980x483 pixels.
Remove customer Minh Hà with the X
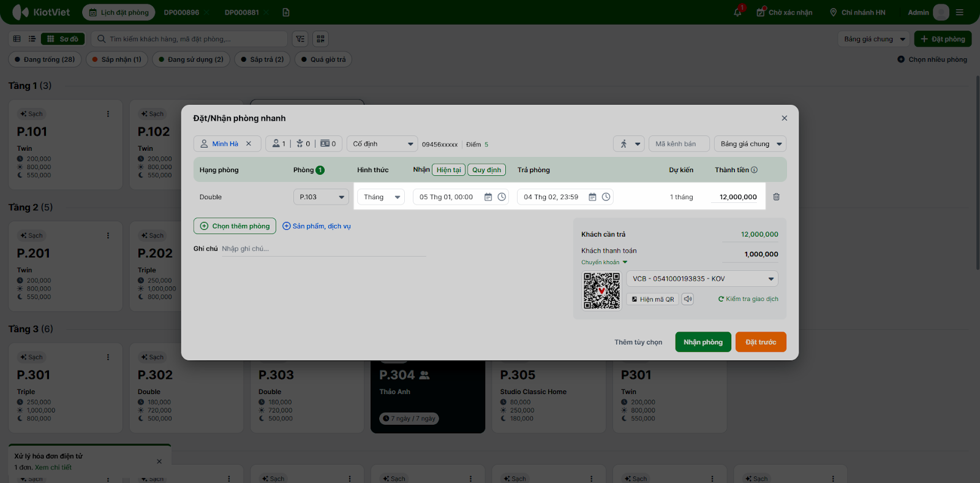point(249,144)
